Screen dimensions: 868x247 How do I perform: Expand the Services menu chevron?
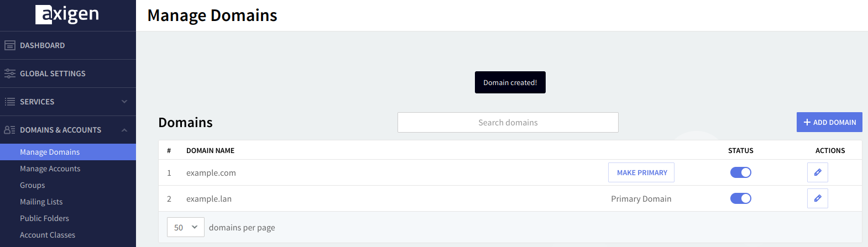(x=124, y=102)
